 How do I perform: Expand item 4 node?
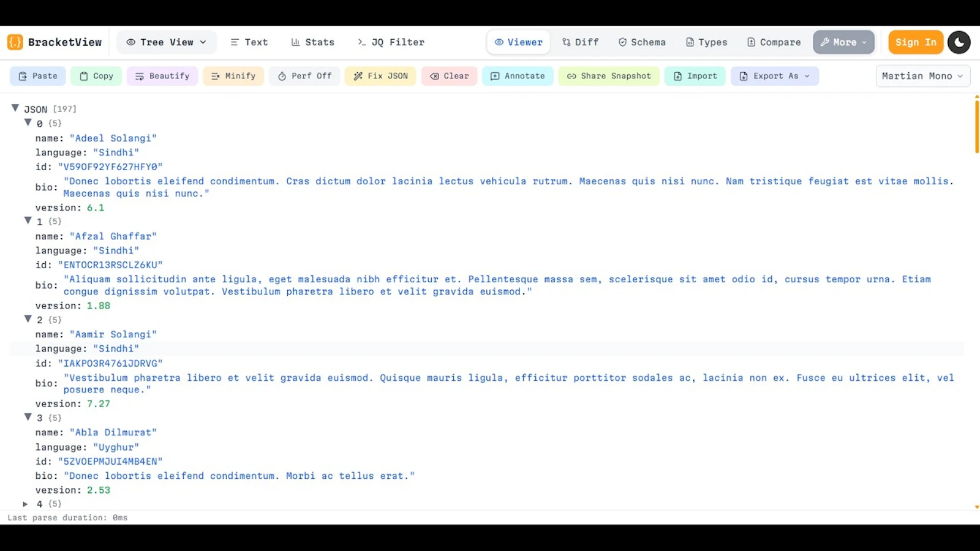(x=25, y=504)
